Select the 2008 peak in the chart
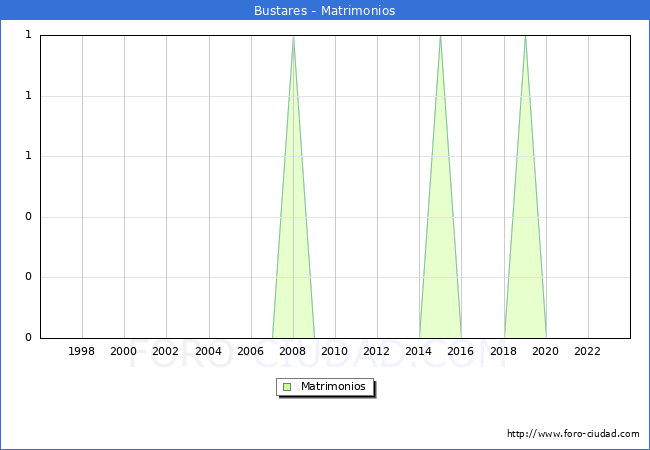This screenshot has height=450, width=650. coord(293,38)
